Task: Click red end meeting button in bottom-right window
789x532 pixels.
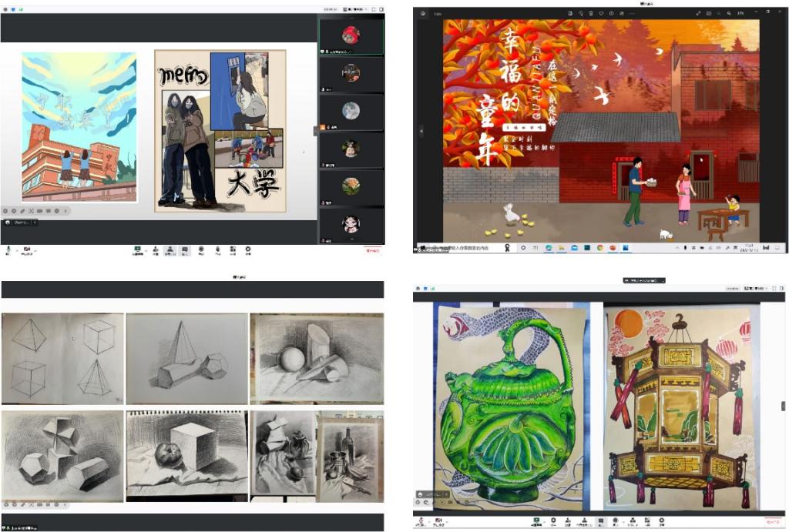Action: (x=774, y=522)
